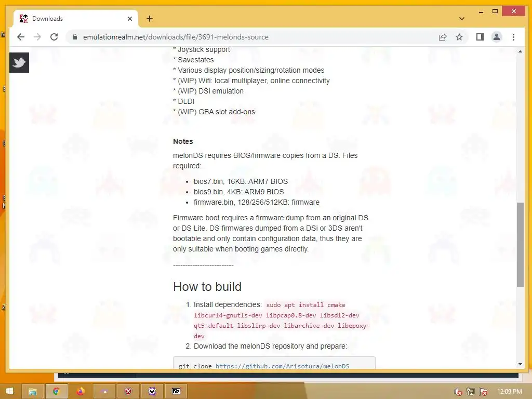This screenshot has height=399, width=532.
Task: Open the red X app on taskbar
Action: [128, 391]
